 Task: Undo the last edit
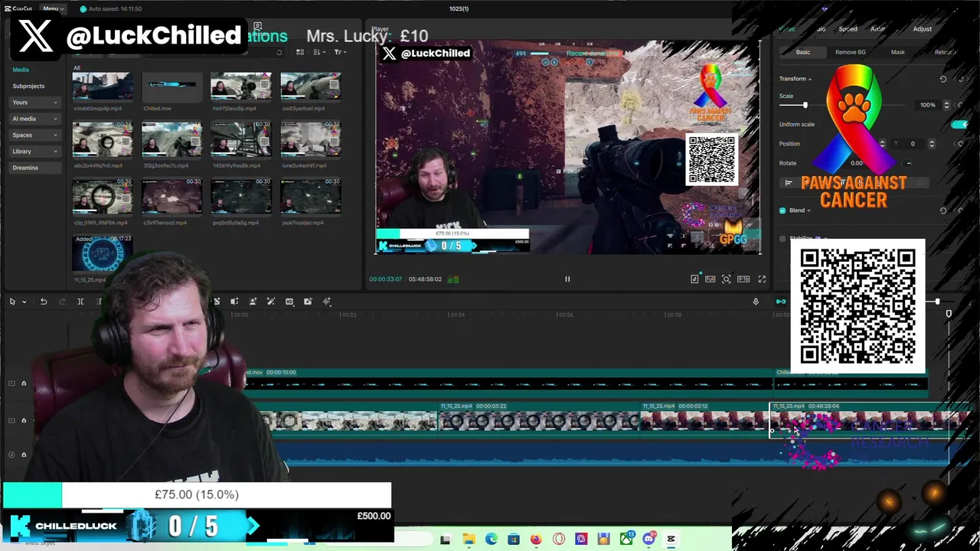(44, 302)
